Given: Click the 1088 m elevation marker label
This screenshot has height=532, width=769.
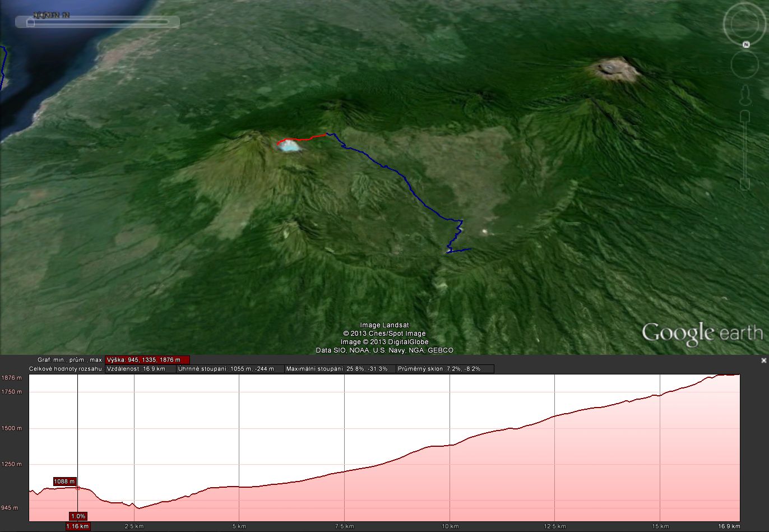Looking at the screenshot, I should [x=64, y=481].
